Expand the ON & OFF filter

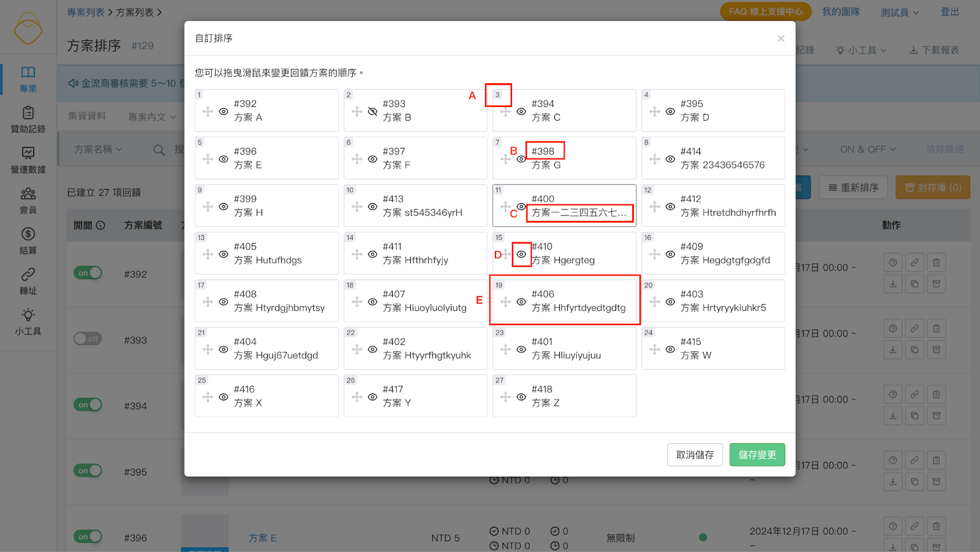867,149
